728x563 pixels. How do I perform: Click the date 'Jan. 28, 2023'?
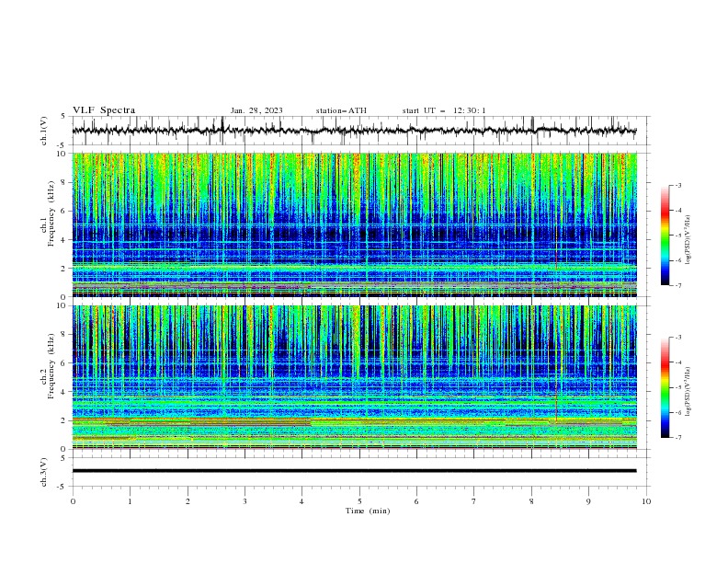pyautogui.click(x=256, y=110)
